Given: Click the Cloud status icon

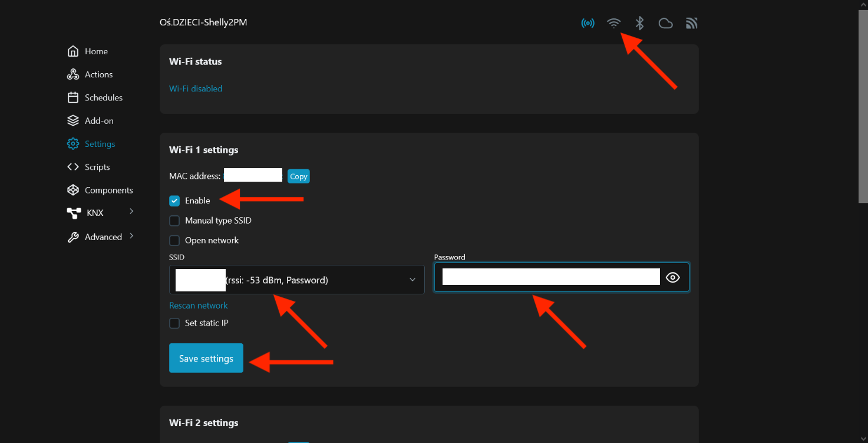Looking at the screenshot, I should click(665, 24).
